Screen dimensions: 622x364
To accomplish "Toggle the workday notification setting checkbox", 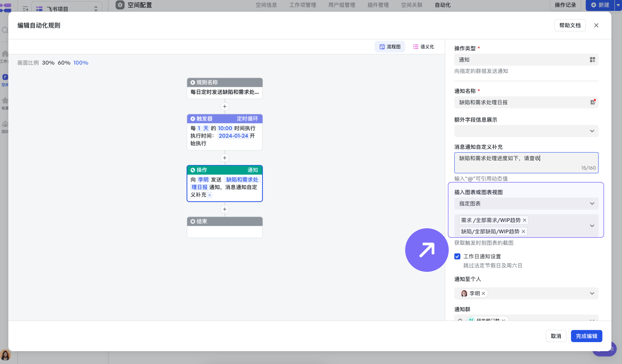I will pyautogui.click(x=457, y=256).
